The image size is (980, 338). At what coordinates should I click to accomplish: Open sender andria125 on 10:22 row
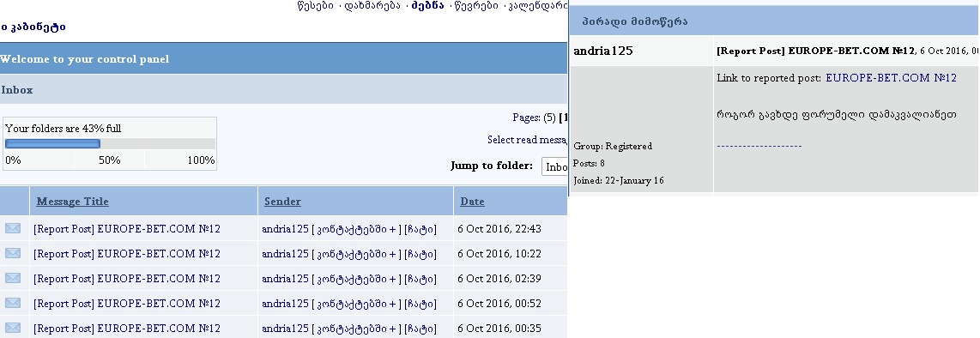[x=285, y=254]
